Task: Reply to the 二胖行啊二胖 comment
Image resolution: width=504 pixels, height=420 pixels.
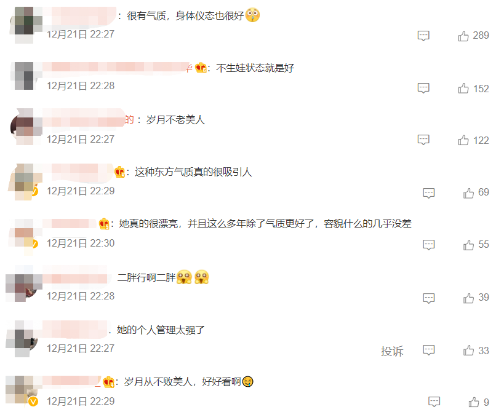Action: (x=429, y=298)
